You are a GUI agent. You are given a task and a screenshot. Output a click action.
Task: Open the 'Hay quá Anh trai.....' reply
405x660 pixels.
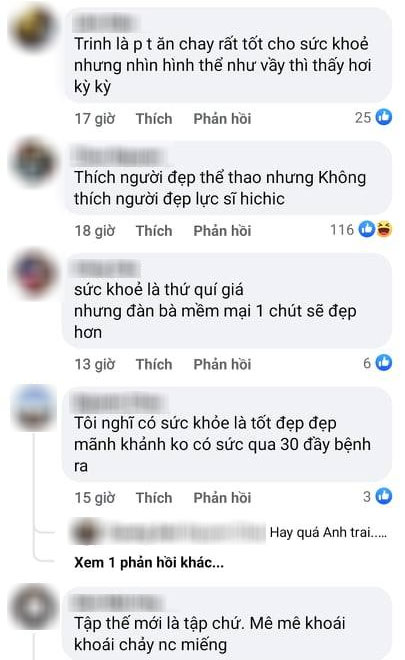pos(328,532)
